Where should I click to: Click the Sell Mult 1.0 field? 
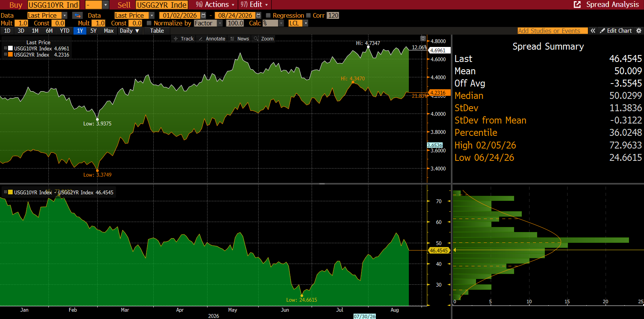click(x=99, y=23)
